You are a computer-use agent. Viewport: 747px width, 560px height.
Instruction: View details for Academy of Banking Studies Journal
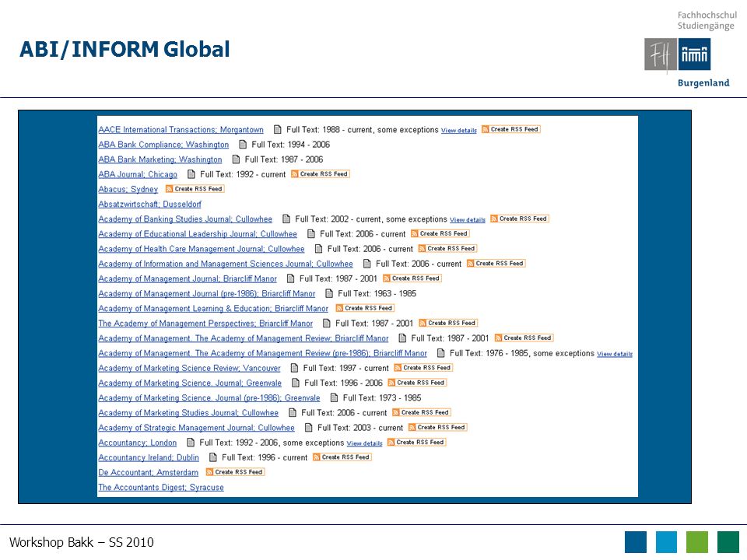(x=468, y=220)
